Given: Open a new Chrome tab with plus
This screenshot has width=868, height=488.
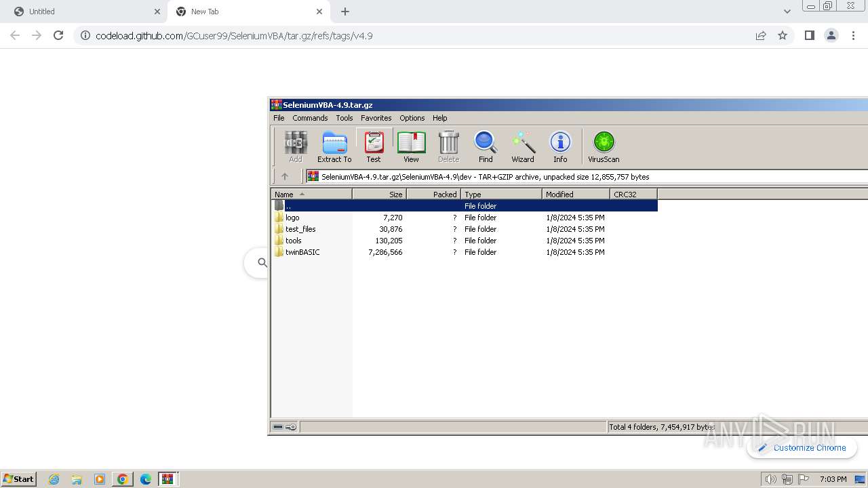Looking at the screenshot, I should [x=345, y=12].
